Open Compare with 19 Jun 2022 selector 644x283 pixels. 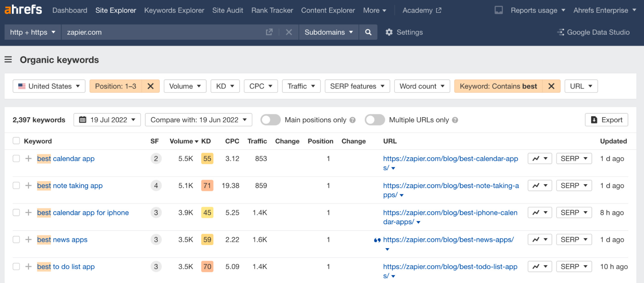pyautogui.click(x=198, y=120)
